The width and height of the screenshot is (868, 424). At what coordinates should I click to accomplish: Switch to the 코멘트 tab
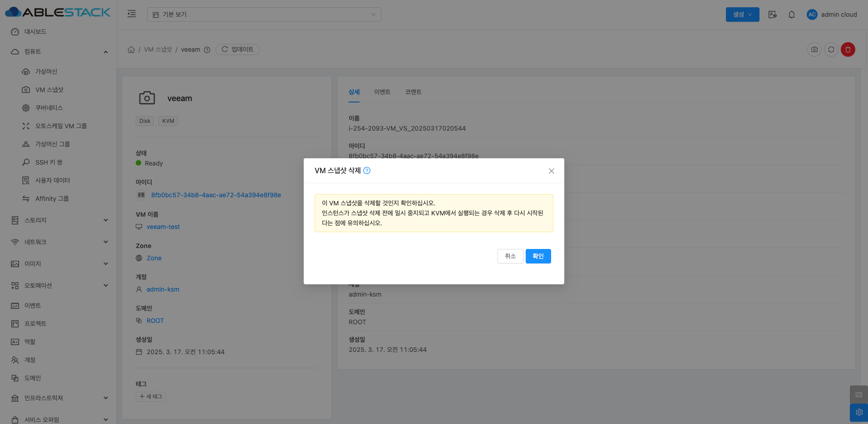click(x=413, y=92)
